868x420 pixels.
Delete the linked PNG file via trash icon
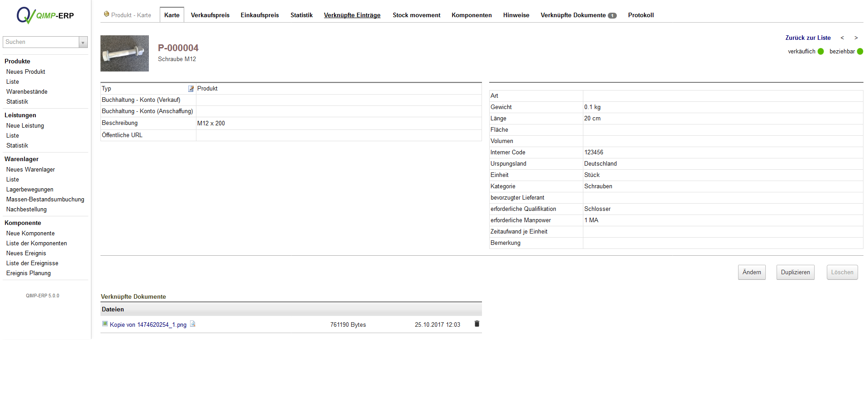[x=477, y=324]
